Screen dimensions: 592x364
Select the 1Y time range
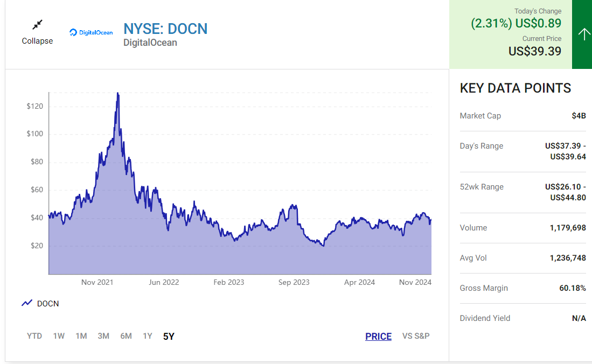(x=148, y=336)
